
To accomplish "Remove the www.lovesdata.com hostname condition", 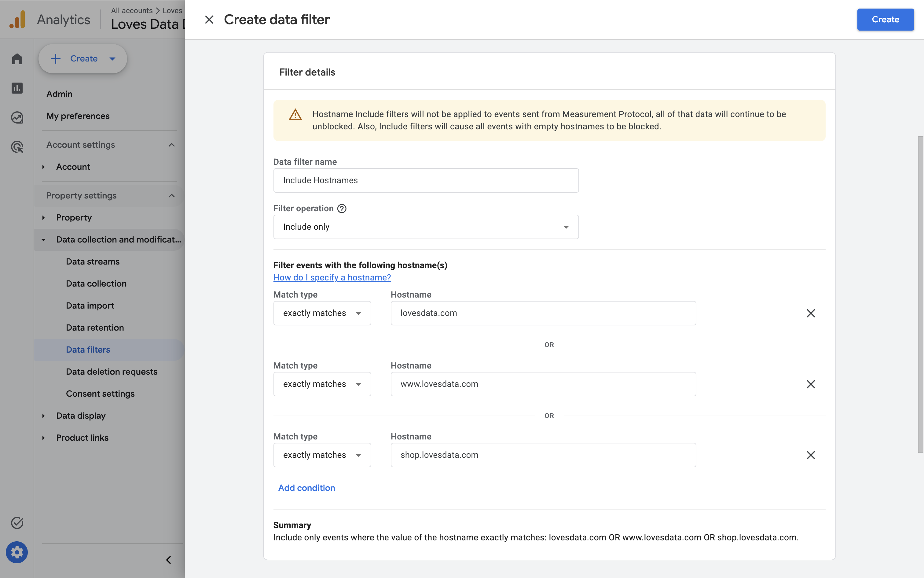I will [x=811, y=384].
